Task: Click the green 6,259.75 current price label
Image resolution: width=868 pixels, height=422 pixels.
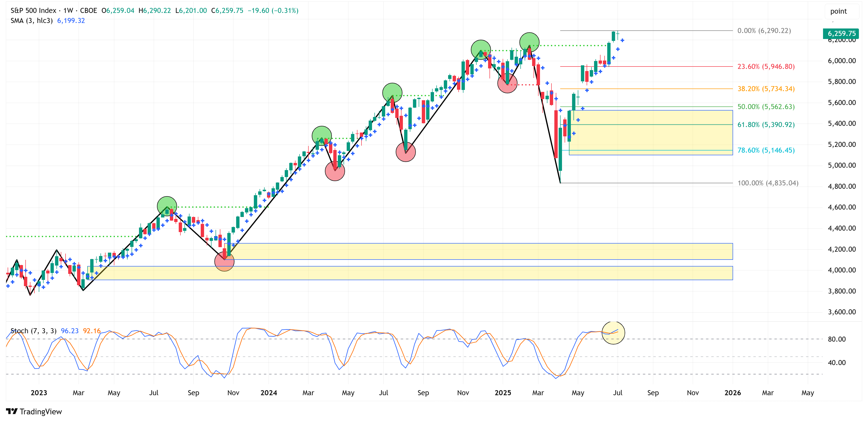Action: click(841, 33)
